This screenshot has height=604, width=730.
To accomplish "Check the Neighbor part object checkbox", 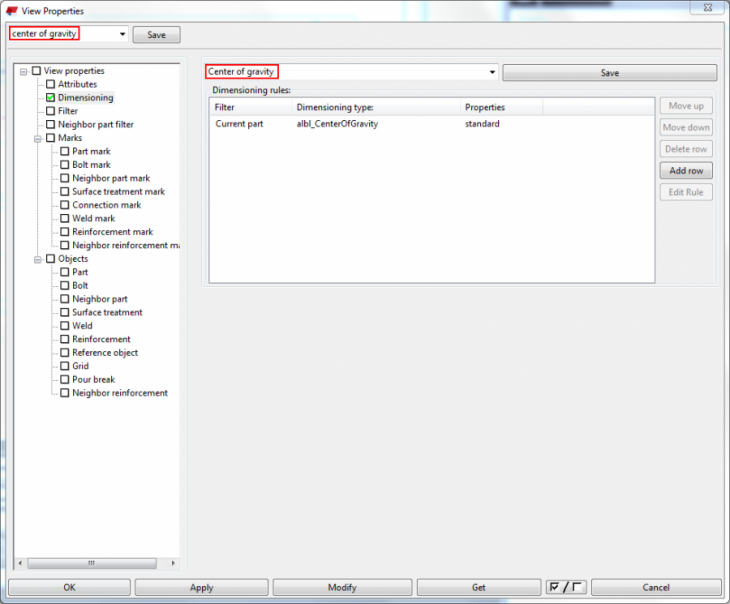I will point(65,299).
